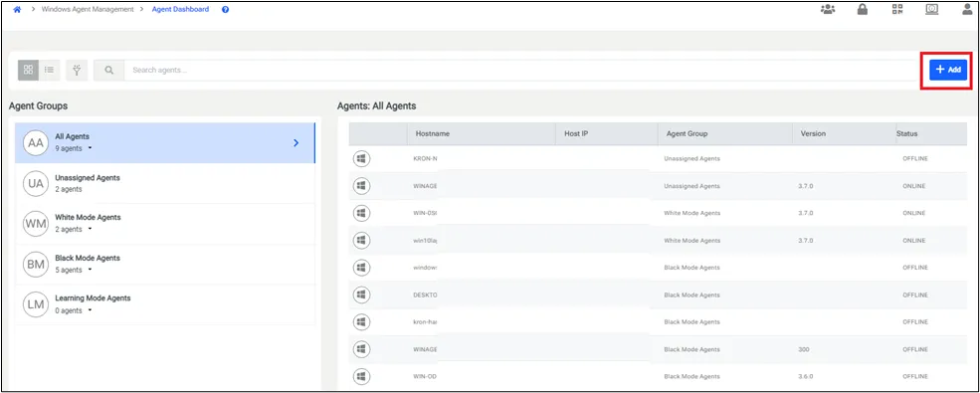Screen dimensions: 980x393
Task: Click the Windows icon in windows row
Action: pyautogui.click(x=361, y=268)
